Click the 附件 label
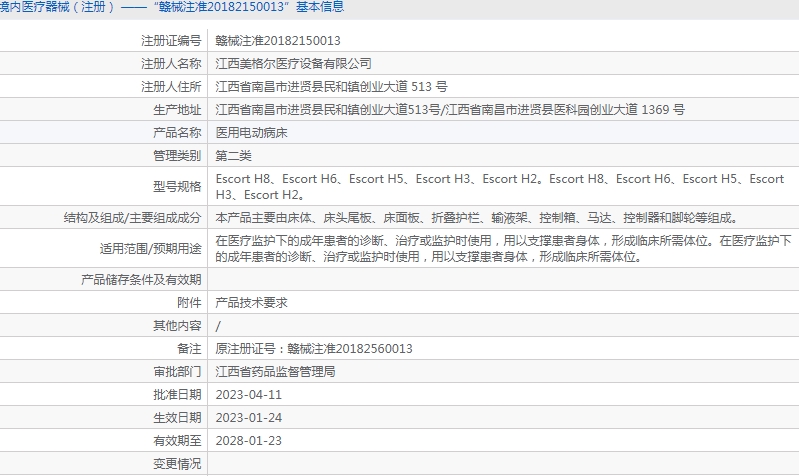Image resolution: width=799 pixels, height=476 pixels. (x=189, y=303)
